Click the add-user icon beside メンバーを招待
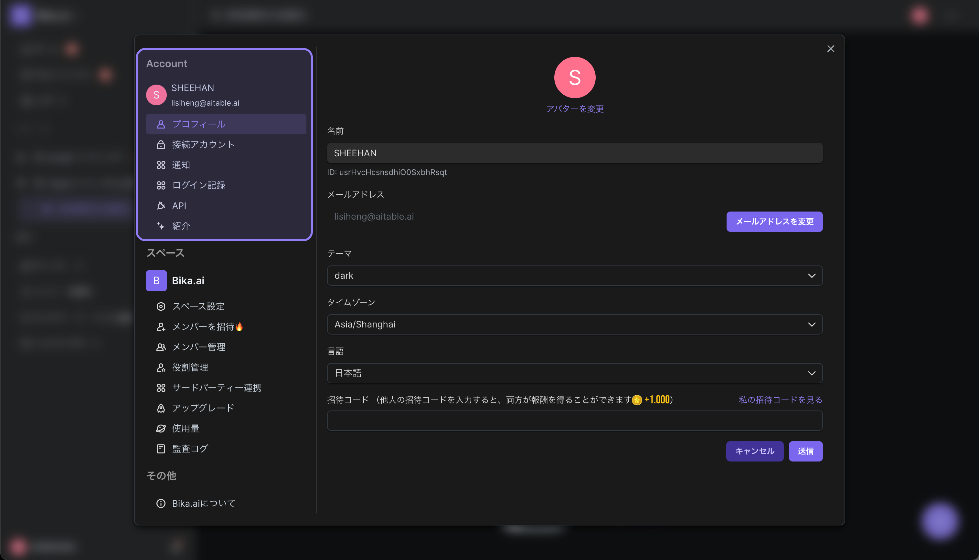Viewport: 979px width, 560px height. (161, 327)
